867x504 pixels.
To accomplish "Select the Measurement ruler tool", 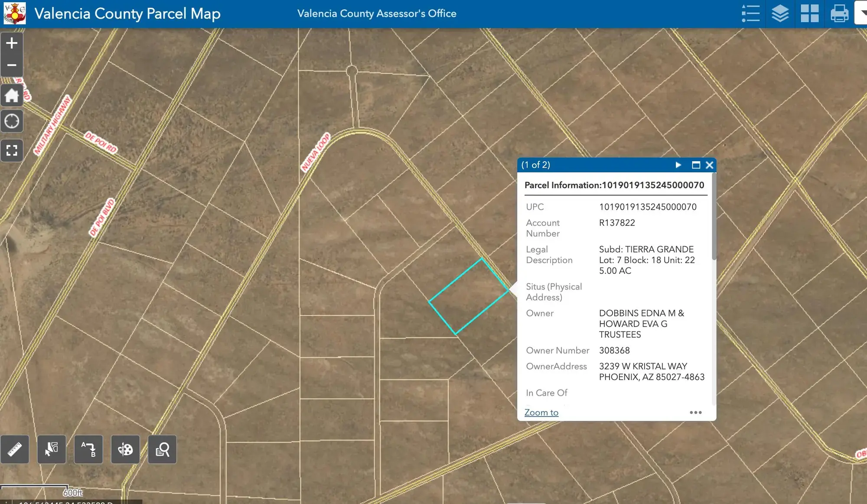I will pos(15,449).
